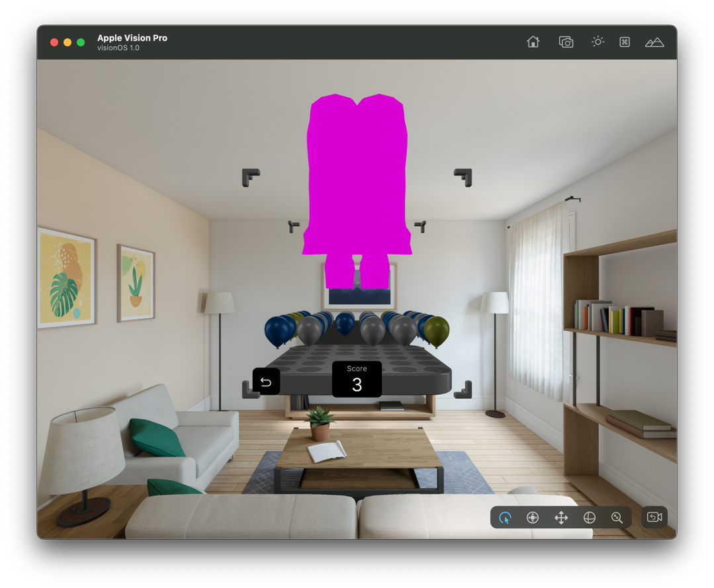
Task: Click the 'Apple Vision Pro' window title
Action: coord(132,38)
